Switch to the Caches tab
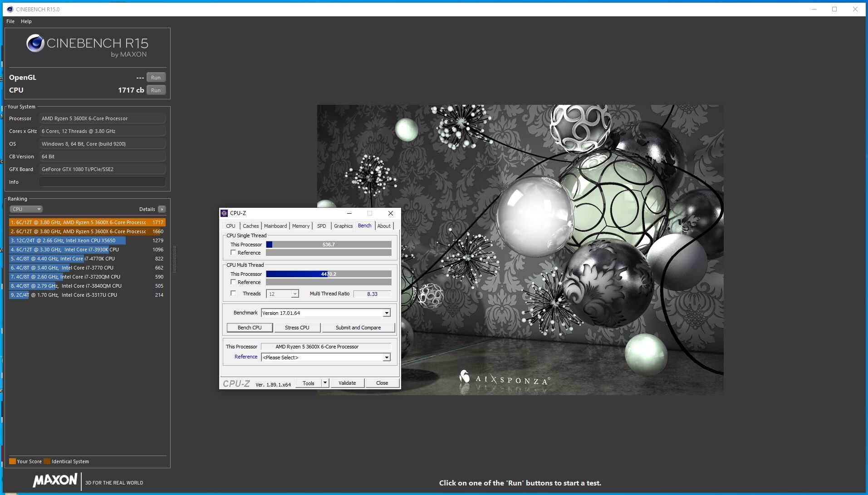Screen dimensions: 868x495 [x=250, y=226]
